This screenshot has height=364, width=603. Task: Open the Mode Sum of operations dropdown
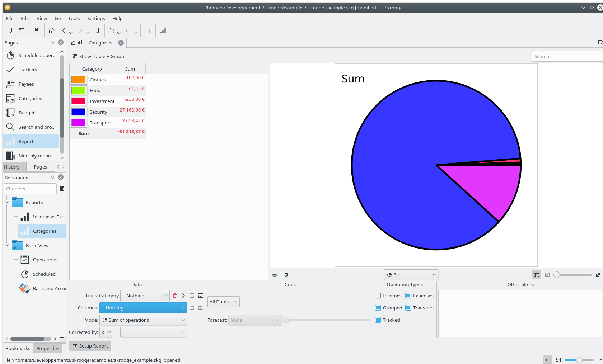tap(143, 320)
